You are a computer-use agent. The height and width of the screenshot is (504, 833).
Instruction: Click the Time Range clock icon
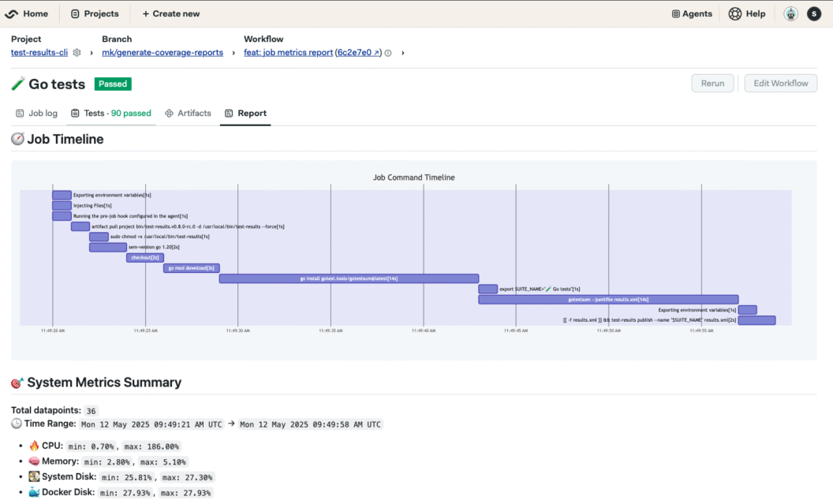17,424
